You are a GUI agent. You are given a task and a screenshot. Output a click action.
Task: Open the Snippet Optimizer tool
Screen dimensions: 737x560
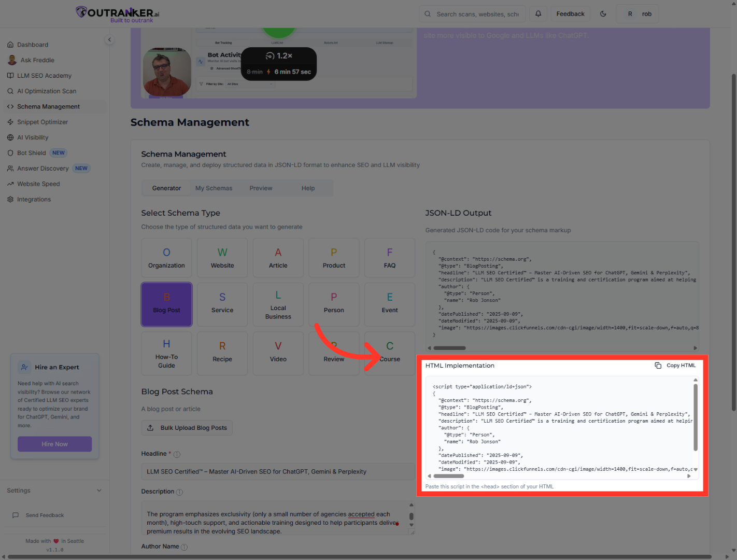(42, 122)
